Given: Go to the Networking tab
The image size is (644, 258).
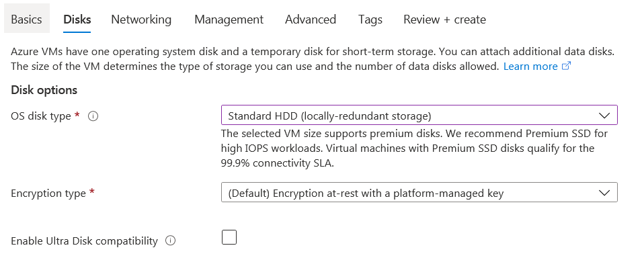Looking at the screenshot, I should (x=141, y=19).
